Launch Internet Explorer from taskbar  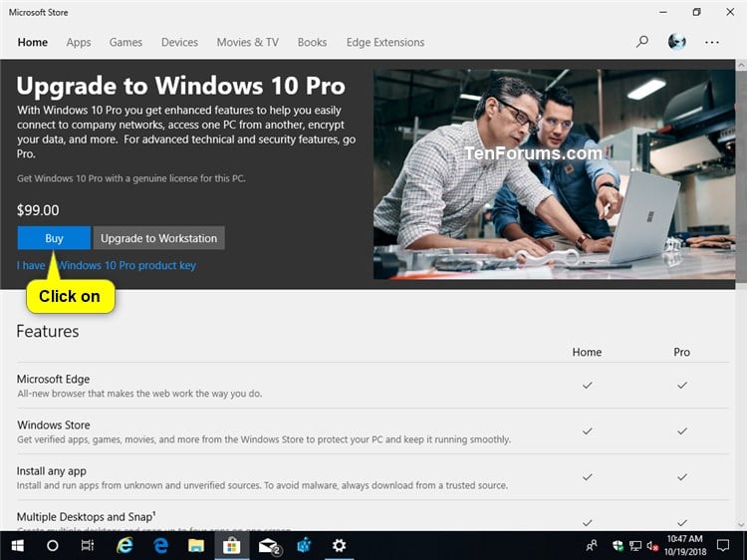(124, 545)
